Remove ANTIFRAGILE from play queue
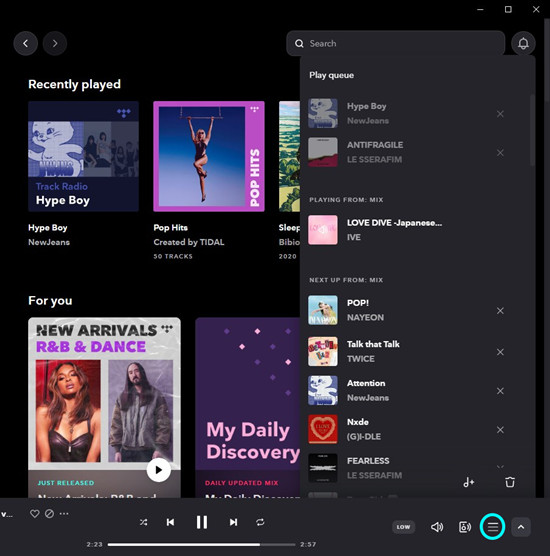 point(500,153)
